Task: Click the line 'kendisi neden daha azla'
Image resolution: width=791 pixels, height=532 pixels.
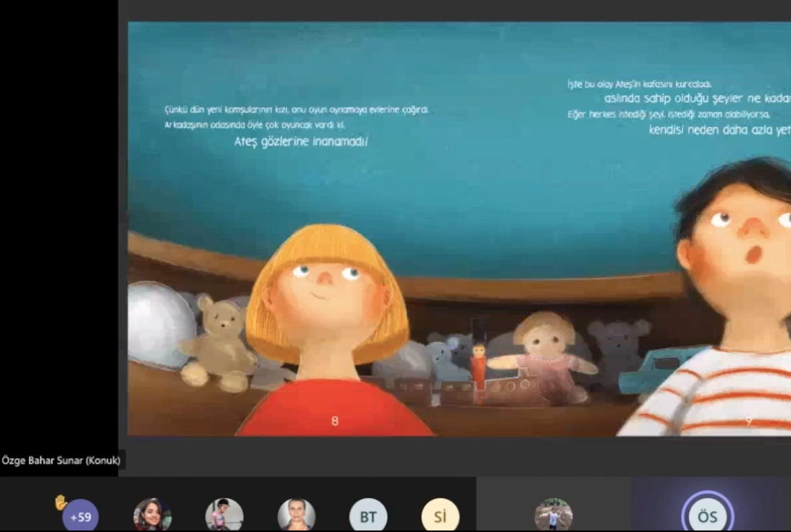Action: click(x=719, y=130)
